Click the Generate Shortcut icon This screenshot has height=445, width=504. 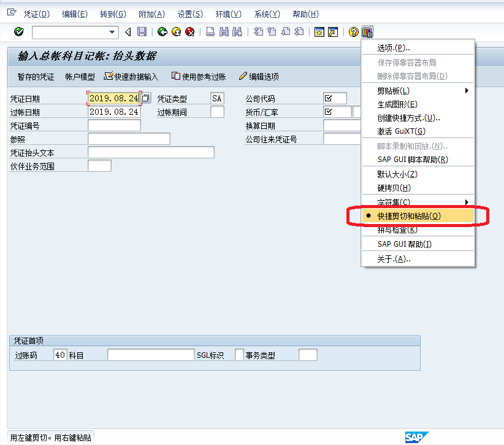point(333,32)
